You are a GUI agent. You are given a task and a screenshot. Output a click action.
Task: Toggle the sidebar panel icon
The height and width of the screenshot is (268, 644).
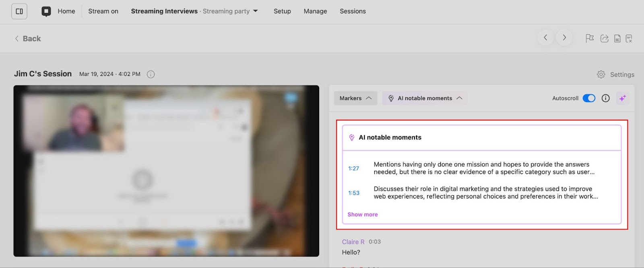[x=19, y=11]
